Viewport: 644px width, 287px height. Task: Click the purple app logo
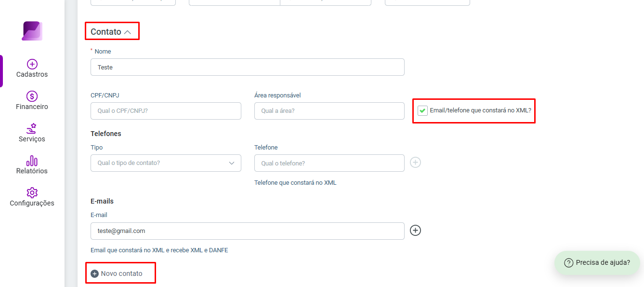pyautogui.click(x=32, y=31)
